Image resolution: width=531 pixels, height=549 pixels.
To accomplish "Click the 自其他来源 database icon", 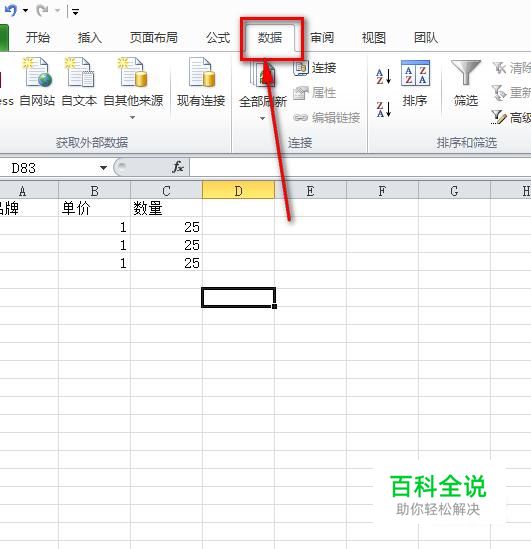I will (x=133, y=72).
